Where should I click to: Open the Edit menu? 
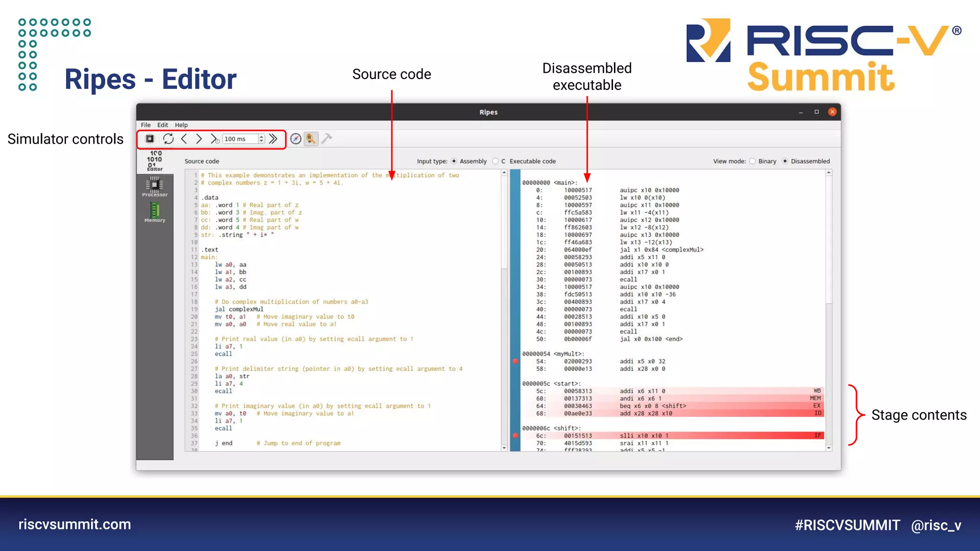[x=163, y=125]
